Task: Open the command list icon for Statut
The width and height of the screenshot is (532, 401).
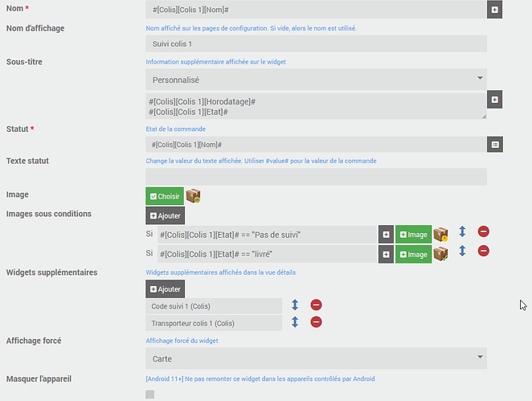Action: click(495, 144)
